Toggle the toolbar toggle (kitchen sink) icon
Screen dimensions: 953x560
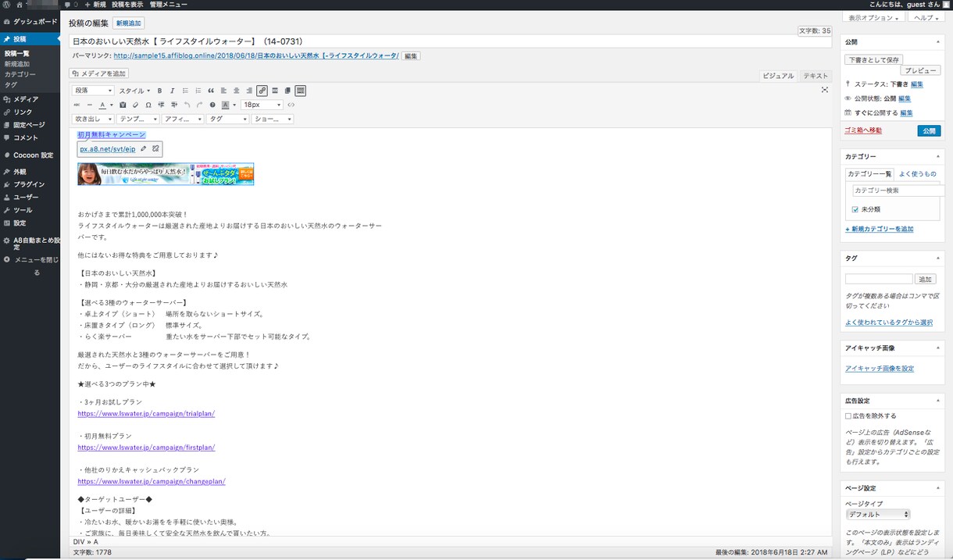(300, 91)
